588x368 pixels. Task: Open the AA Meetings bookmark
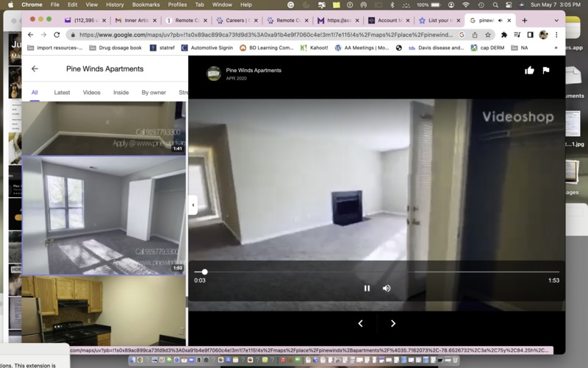coord(362,48)
